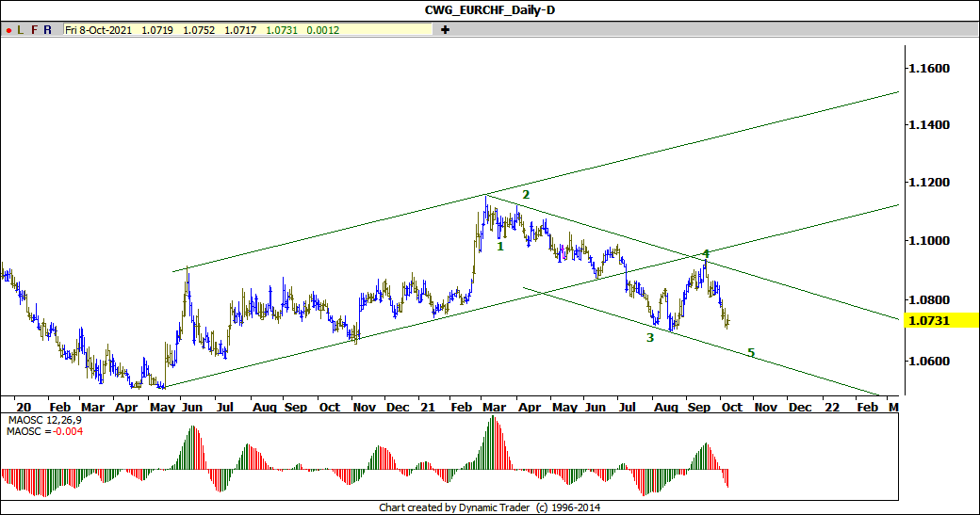
Task: Click the black plus crosshair icon
Action: point(445,30)
